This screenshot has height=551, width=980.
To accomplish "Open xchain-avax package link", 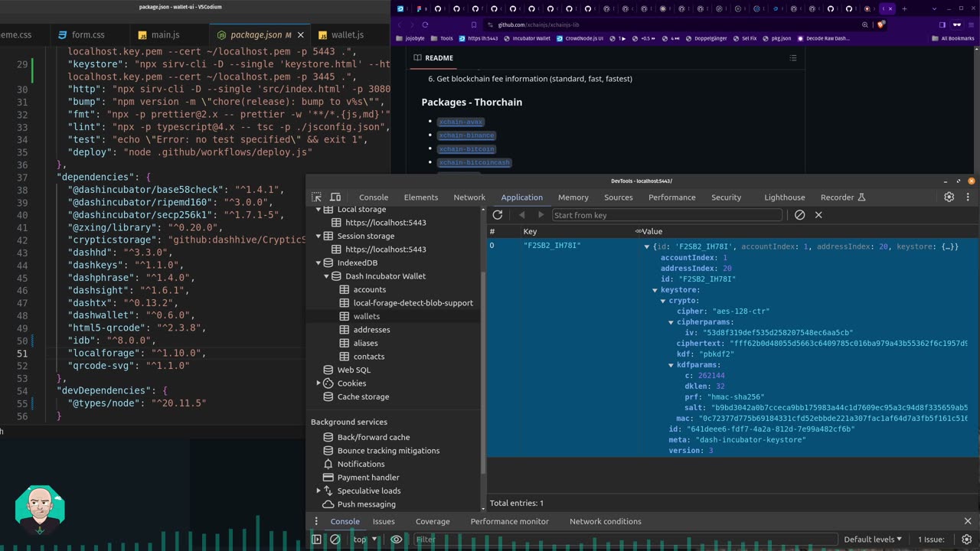I will pos(461,122).
